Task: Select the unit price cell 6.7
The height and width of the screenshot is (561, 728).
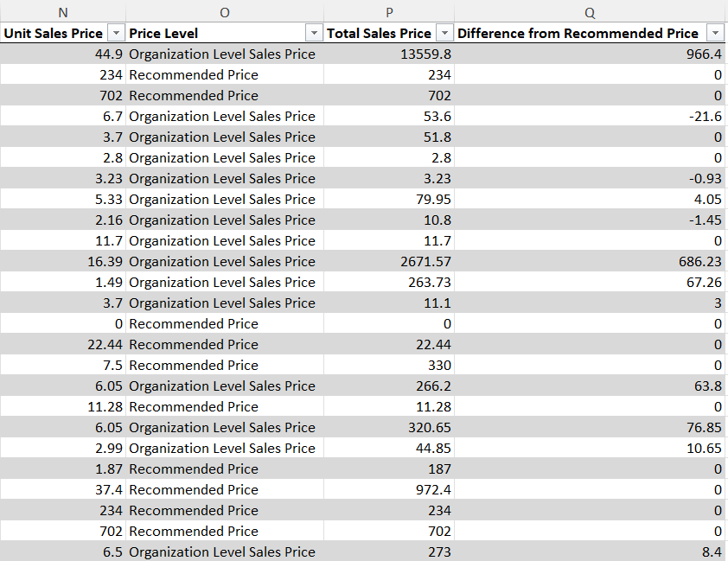Action: [x=62, y=117]
